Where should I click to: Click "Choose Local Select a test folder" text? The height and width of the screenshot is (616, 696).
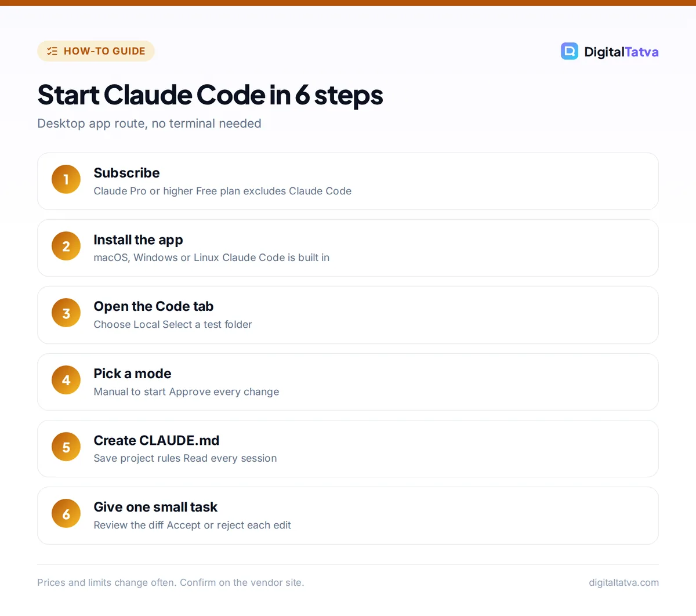(173, 324)
